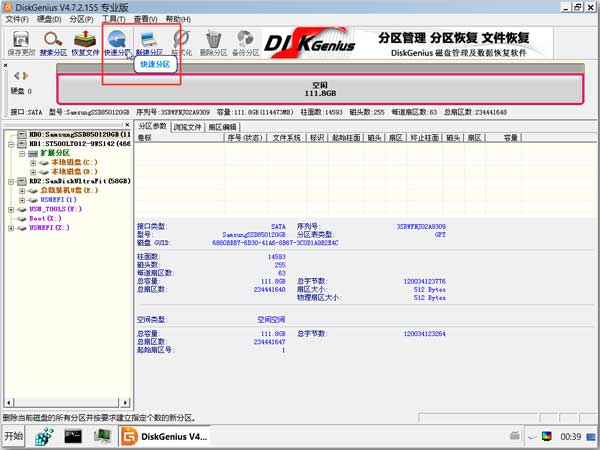Click the 保存更改 save changes toolbar icon
Image resolution: width=600 pixels, height=450 pixels.
21,43
